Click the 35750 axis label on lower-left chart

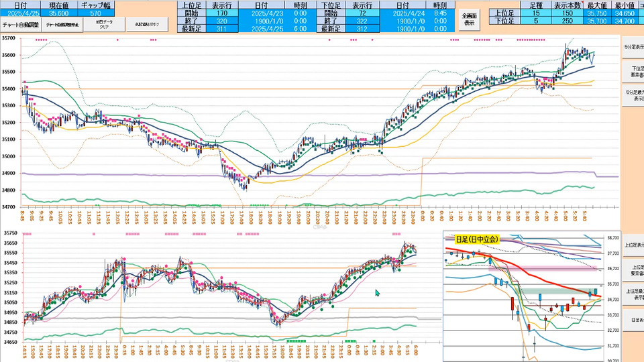point(9,233)
